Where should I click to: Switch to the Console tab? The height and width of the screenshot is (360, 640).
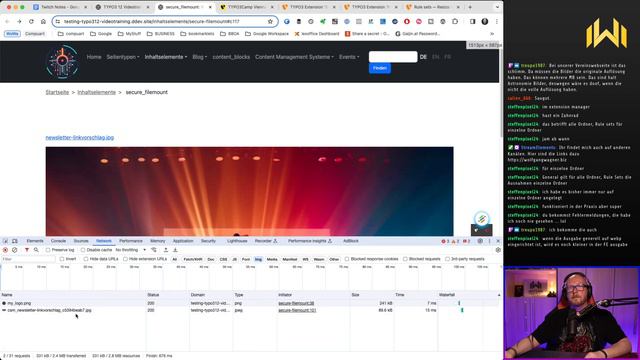coord(58,241)
